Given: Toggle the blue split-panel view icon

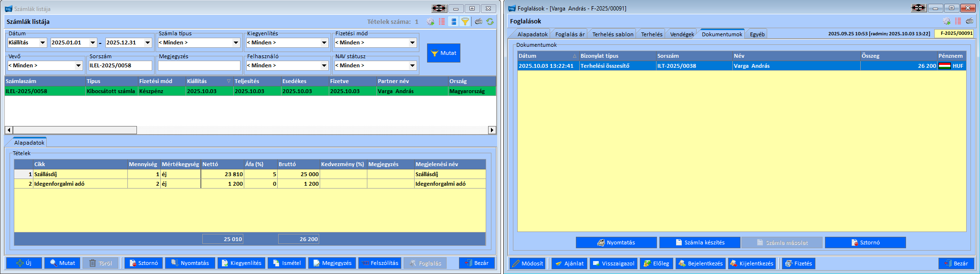Looking at the screenshot, I should (x=453, y=21).
